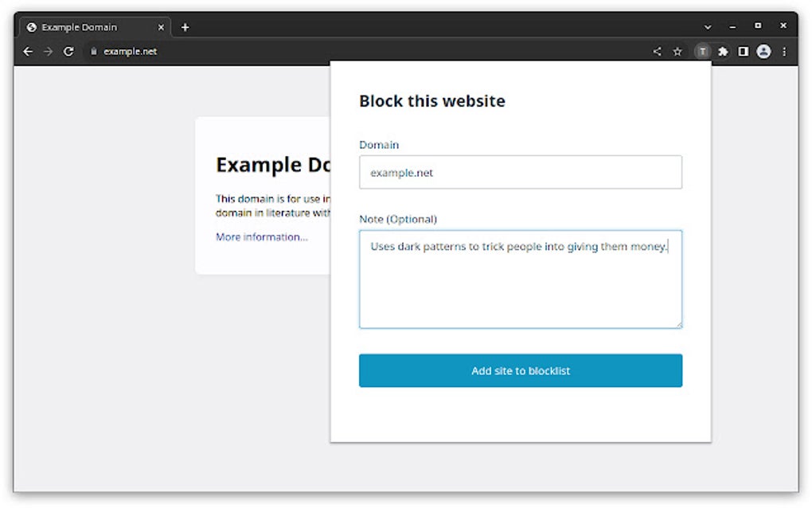Expand the Example Domain tab context options

pyautogui.click(x=161, y=26)
